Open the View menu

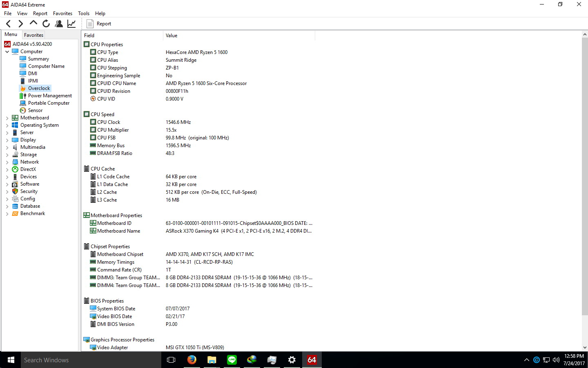[22, 13]
